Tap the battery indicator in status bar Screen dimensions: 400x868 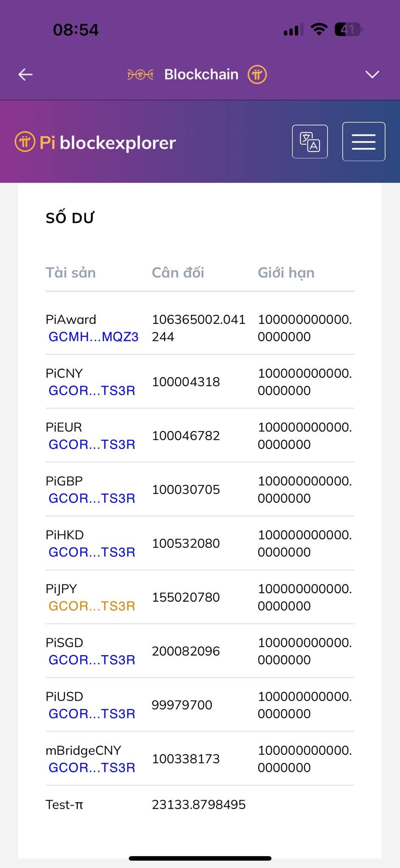coord(348,30)
